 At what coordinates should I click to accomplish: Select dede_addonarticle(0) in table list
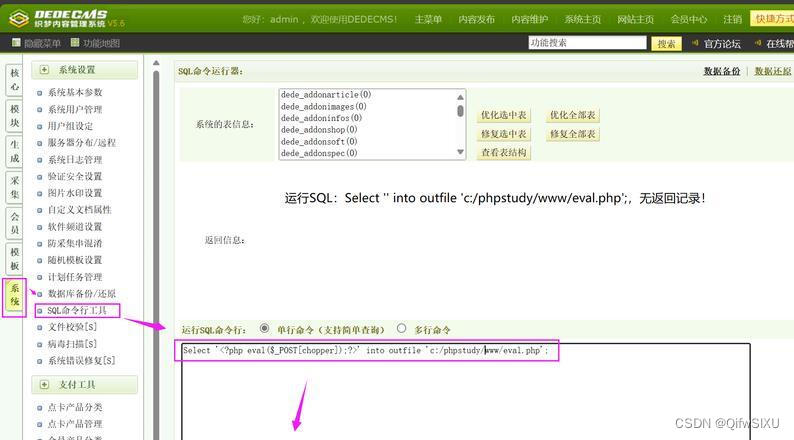point(326,95)
